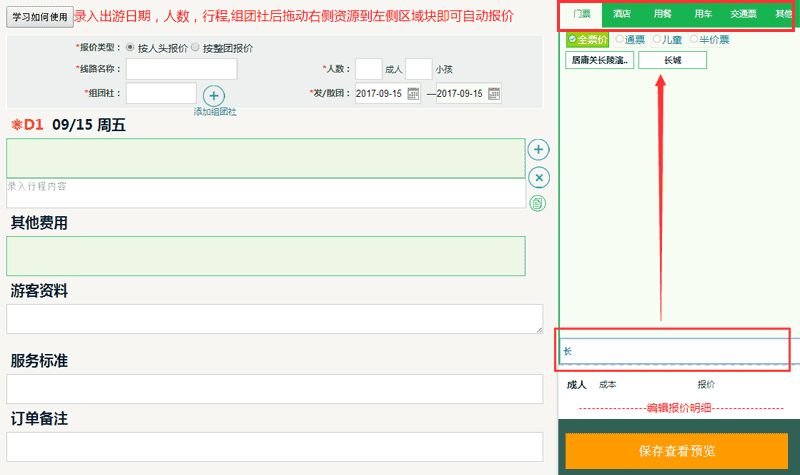Select the 长城 resource item
This screenshot has height=475, width=800.
[672, 60]
